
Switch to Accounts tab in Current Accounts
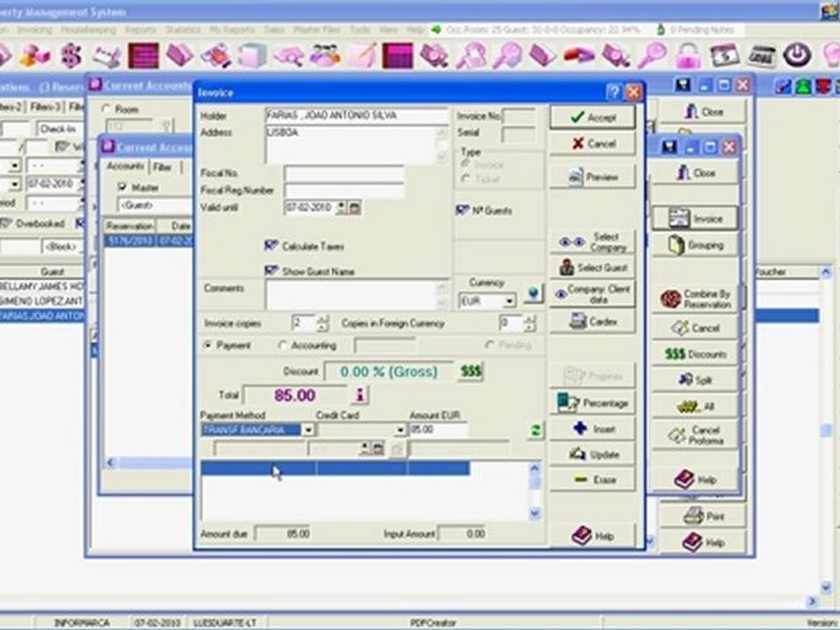(x=125, y=166)
